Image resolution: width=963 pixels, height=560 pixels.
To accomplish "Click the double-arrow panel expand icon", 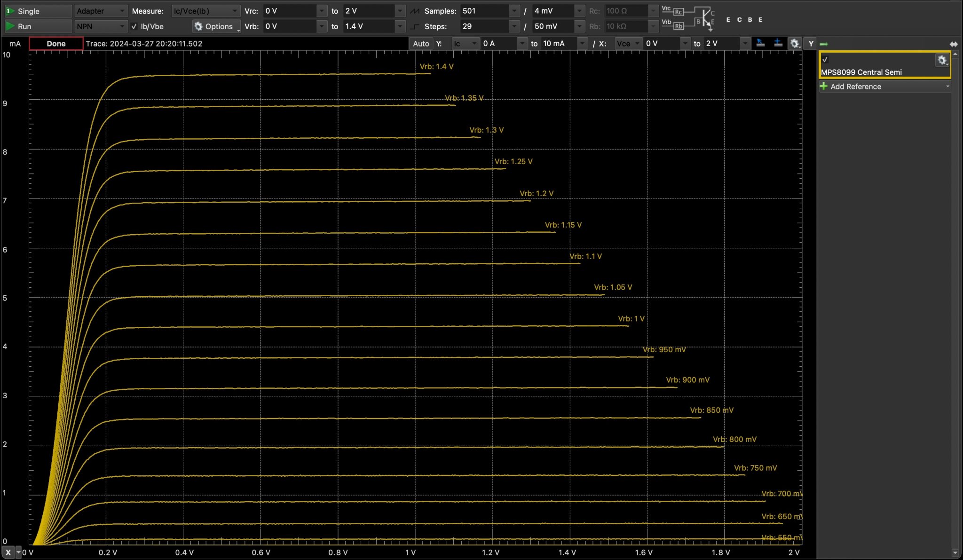I will coord(954,44).
